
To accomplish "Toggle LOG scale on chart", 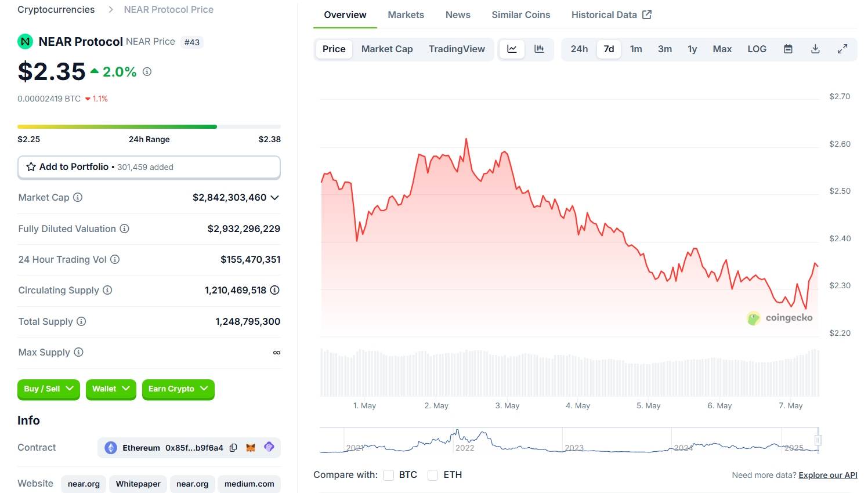I will pyautogui.click(x=757, y=49).
